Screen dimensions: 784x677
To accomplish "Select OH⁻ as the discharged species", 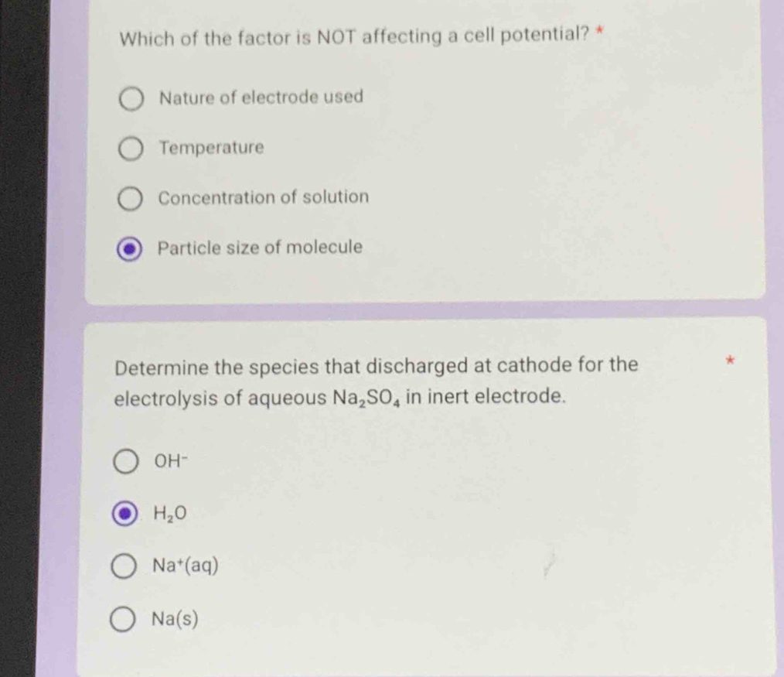I will [124, 462].
